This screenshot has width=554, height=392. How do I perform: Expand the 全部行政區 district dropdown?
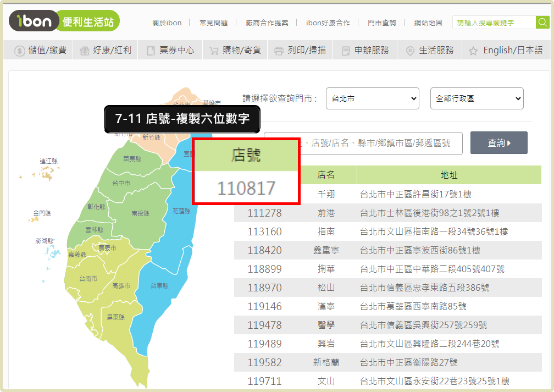tap(477, 98)
